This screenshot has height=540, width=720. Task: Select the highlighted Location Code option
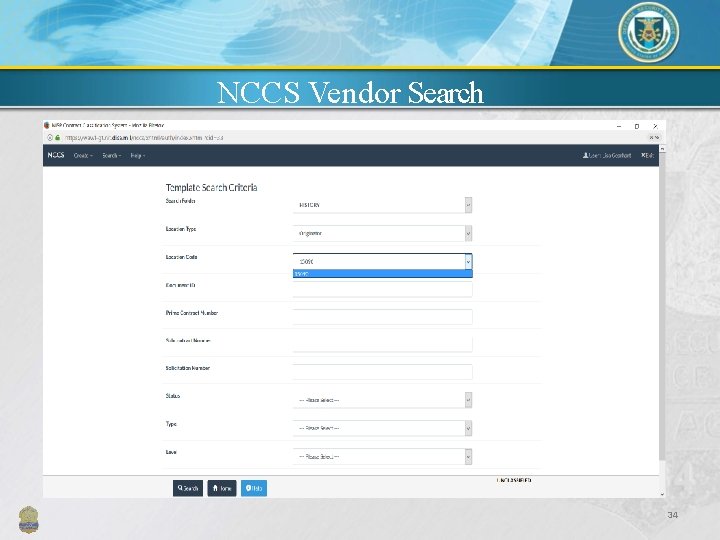382,274
